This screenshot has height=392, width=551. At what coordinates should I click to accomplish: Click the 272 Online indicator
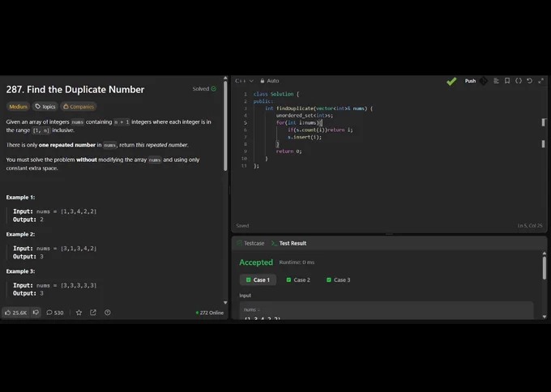(x=209, y=313)
